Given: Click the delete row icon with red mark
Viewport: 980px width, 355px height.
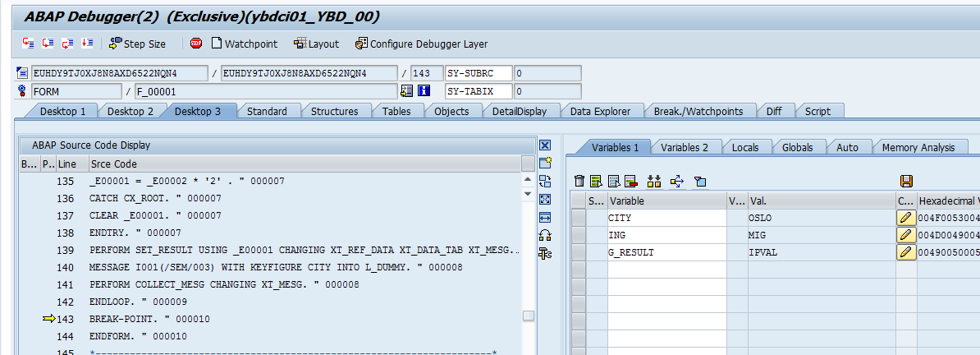Looking at the screenshot, I should point(630,182).
